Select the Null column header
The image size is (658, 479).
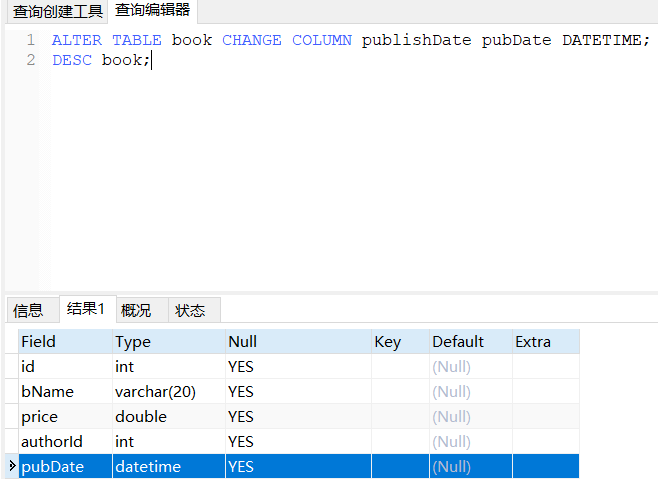tap(297, 342)
